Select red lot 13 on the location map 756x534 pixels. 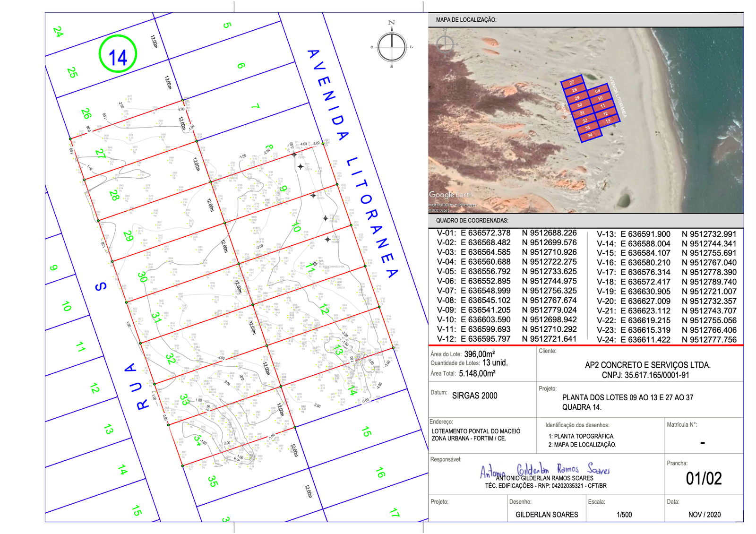coord(608,121)
